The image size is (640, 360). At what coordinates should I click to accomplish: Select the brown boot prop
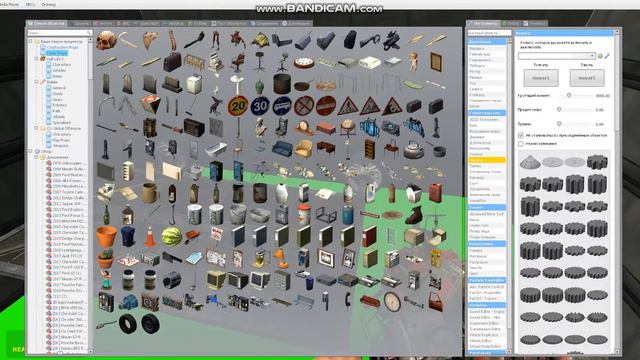coord(413,215)
